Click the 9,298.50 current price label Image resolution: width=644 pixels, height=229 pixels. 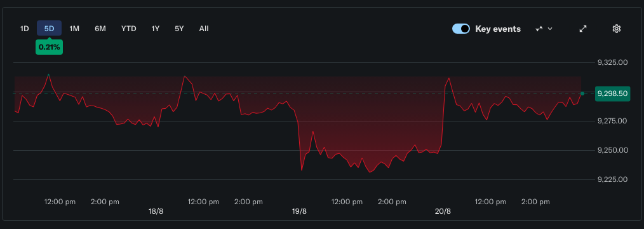pos(613,94)
